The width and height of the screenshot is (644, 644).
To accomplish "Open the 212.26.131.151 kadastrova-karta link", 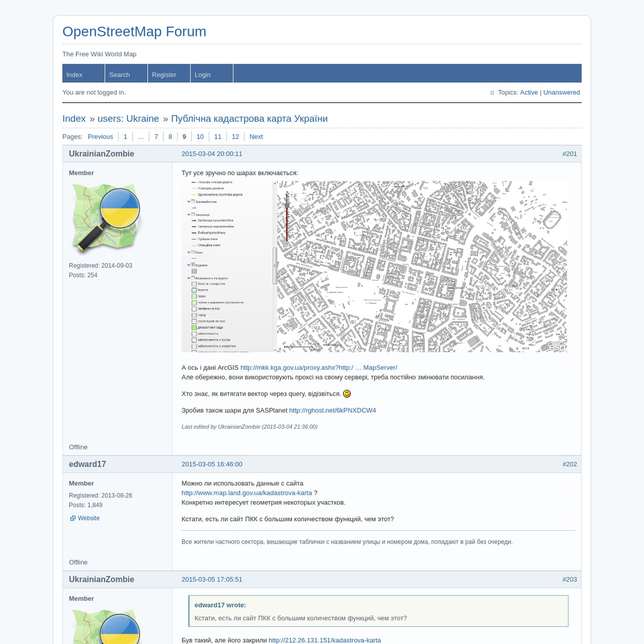I will pyautogui.click(x=325, y=640).
